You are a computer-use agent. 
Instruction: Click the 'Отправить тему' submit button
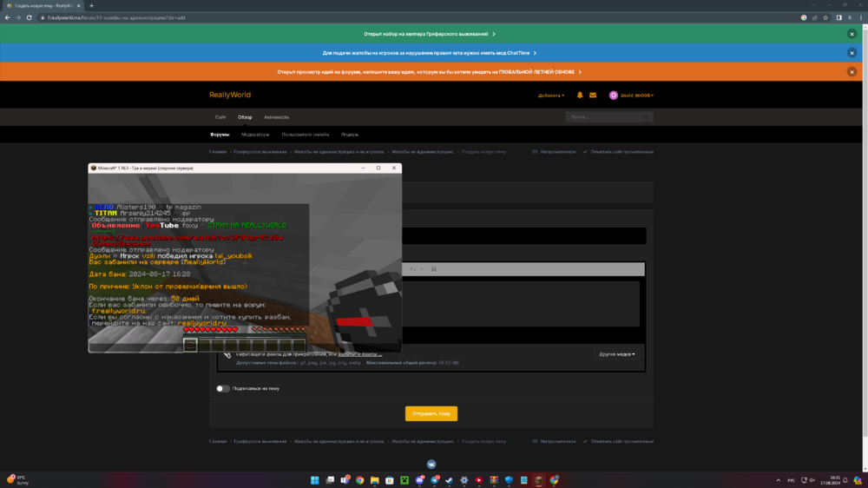(431, 414)
